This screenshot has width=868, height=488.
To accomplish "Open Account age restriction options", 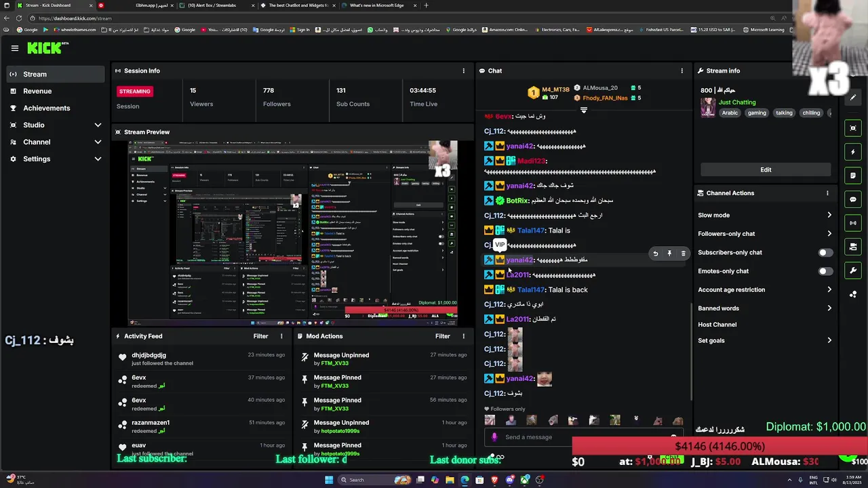I will click(765, 289).
